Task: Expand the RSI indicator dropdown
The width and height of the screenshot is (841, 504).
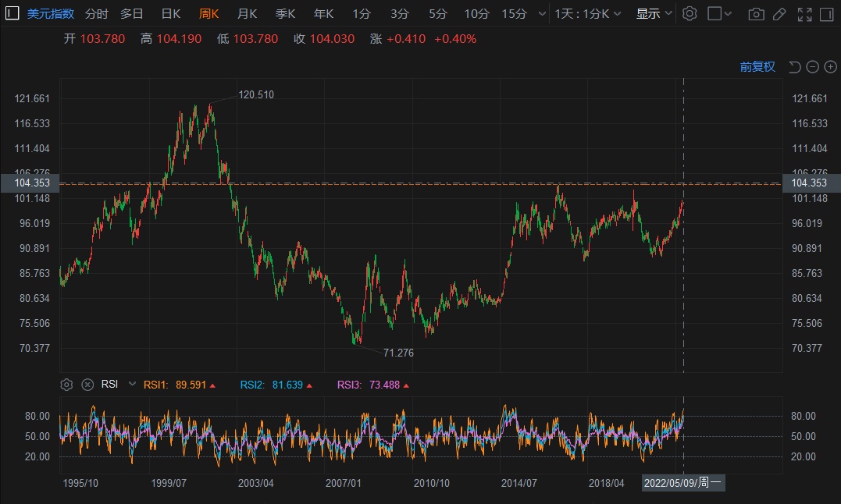Action: 132,385
